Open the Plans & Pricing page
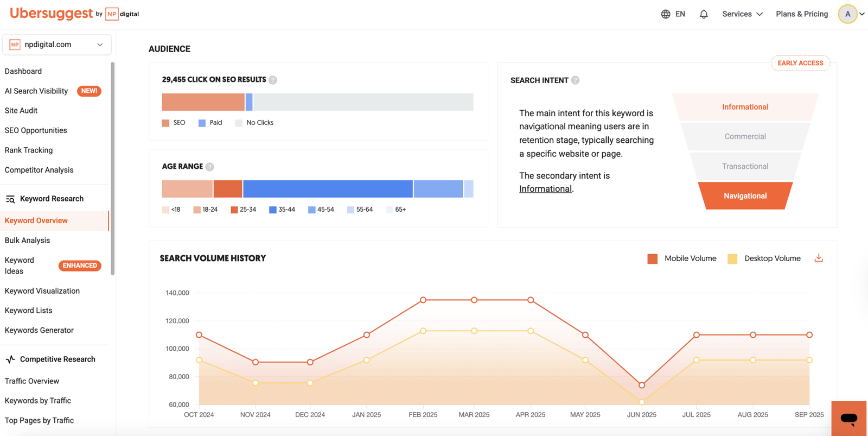The width and height of the screenshot is (868, 436). 802,14
